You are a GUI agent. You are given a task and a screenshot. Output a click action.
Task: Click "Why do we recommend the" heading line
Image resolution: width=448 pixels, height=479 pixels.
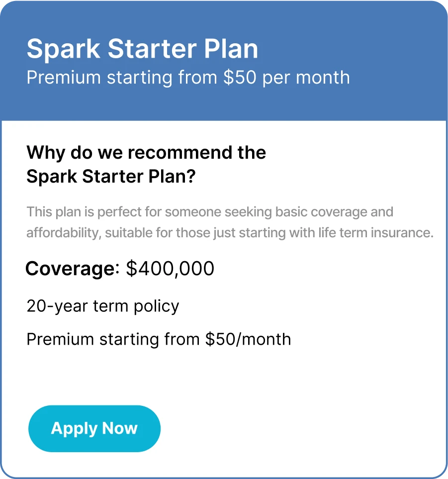[146, 152]
